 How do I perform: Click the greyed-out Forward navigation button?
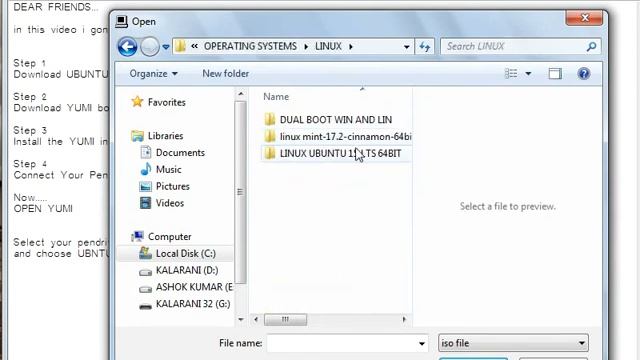(149, 47)
